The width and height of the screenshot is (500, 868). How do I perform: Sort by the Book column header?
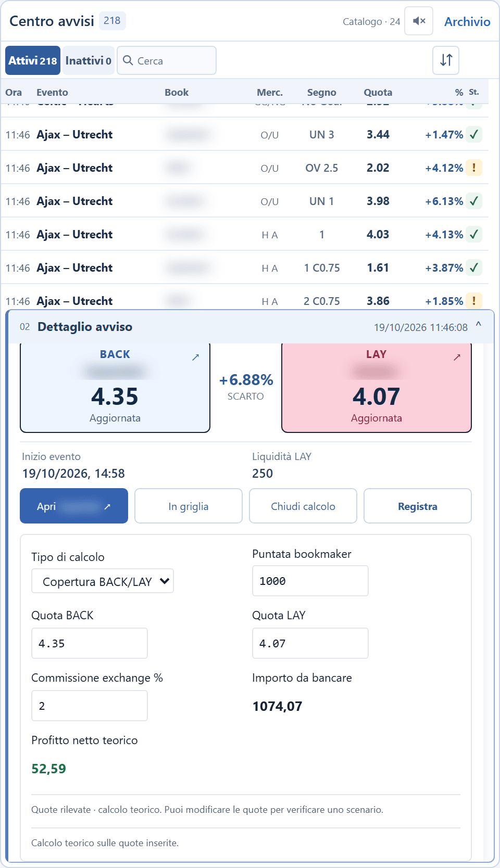pyautogui.click(x=177, y=92)
